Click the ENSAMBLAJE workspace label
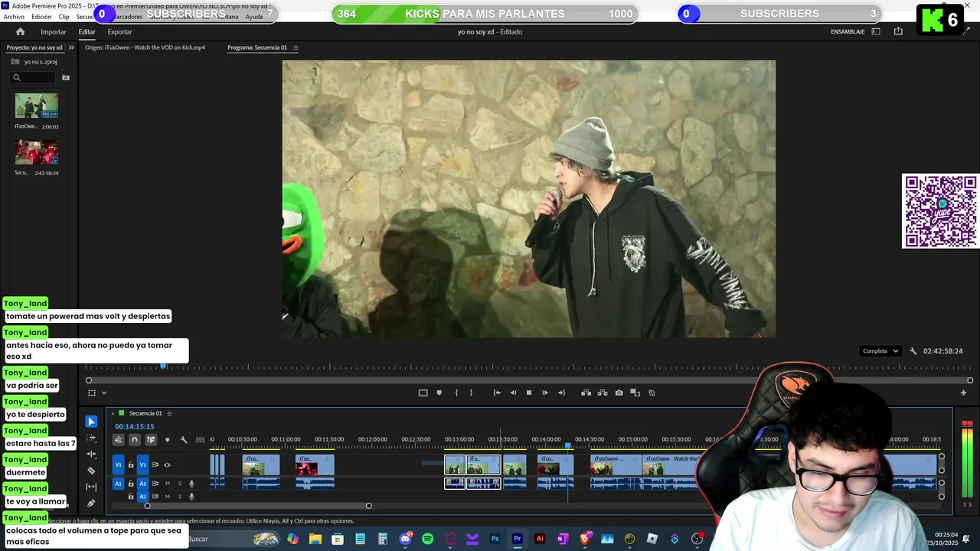980x551 pixels. 848,31
